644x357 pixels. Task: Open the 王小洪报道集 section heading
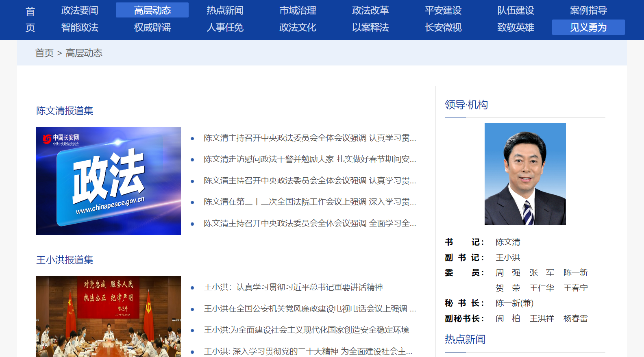point(65,260)
